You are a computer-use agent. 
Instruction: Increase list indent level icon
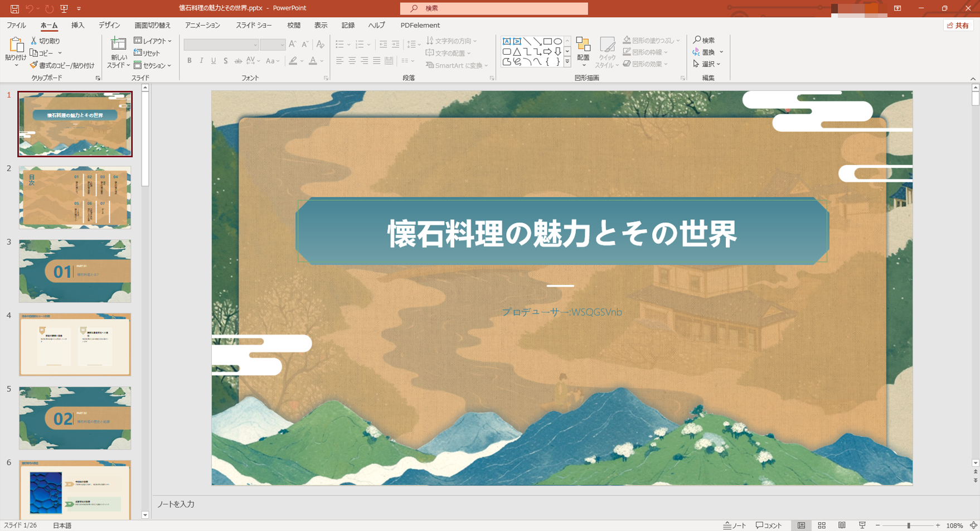pos(395,45)
